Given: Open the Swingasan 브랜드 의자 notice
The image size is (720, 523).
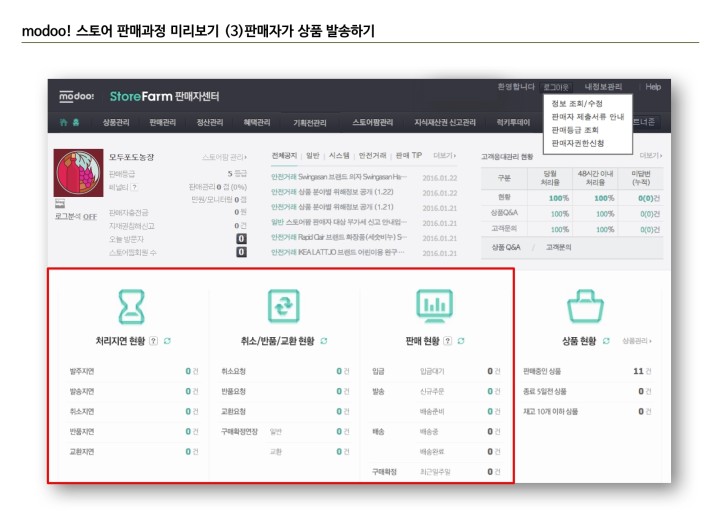Looking at the screenshot, I should click(x=339, y=177).
